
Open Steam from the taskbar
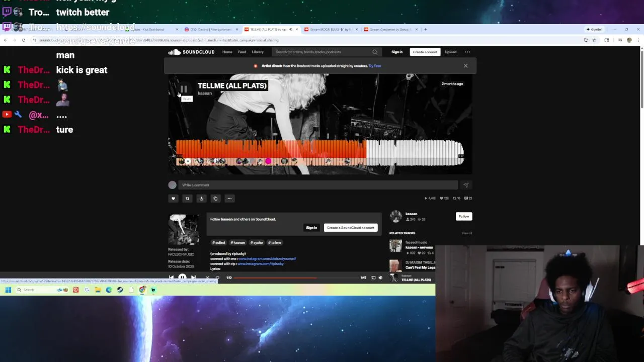point(120,290)
